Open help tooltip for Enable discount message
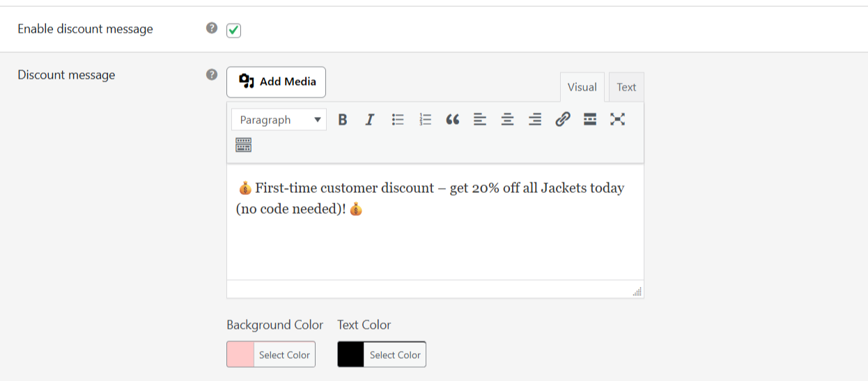868x381 pixels. [212, 29]
